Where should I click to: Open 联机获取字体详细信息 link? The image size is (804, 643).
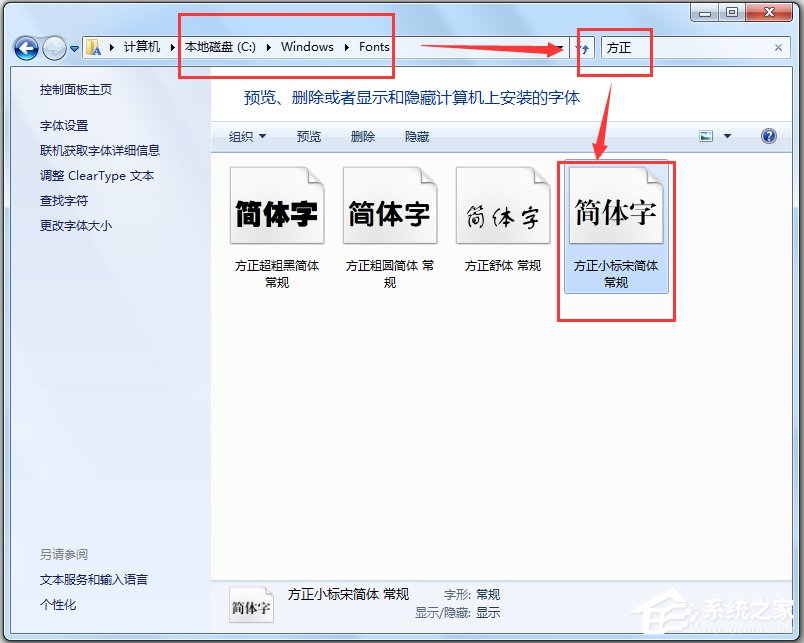(x=100, y=150)
